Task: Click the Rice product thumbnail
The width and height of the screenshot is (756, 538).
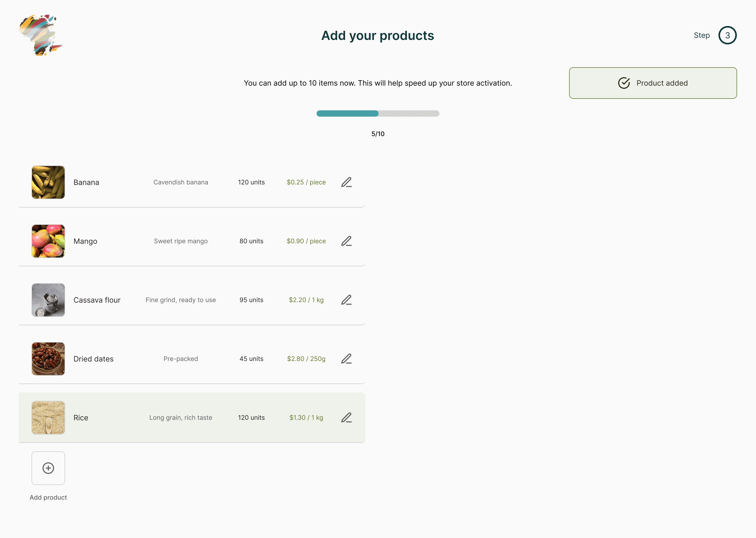Action: click(48, 418)
